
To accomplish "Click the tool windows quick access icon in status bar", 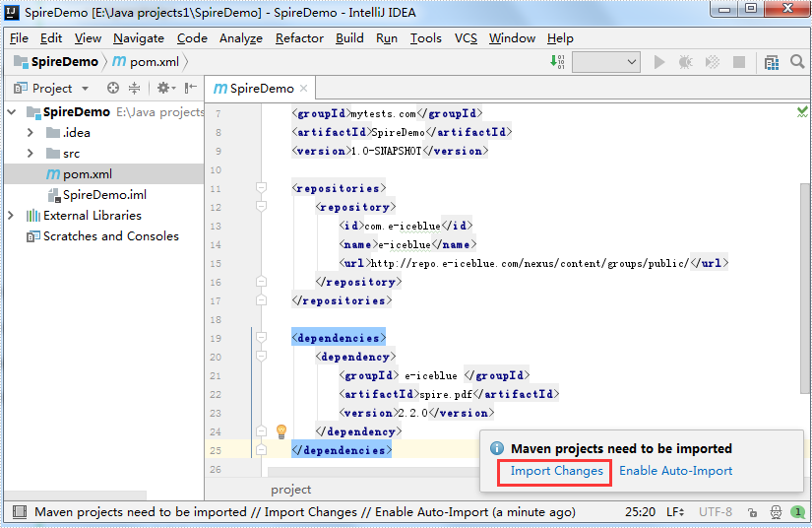I will point(20,512).
